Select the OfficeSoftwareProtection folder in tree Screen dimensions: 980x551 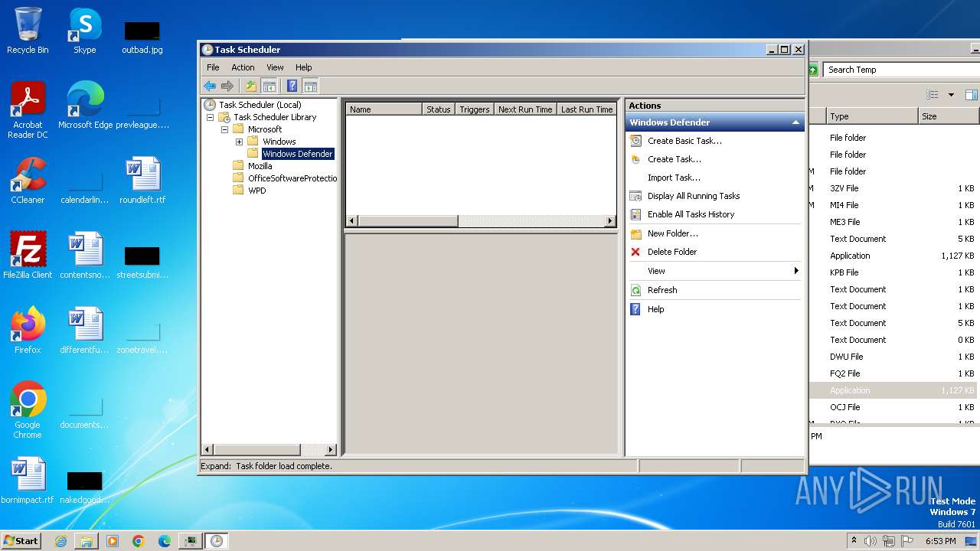pyautogui.click(x=292, y=178)
